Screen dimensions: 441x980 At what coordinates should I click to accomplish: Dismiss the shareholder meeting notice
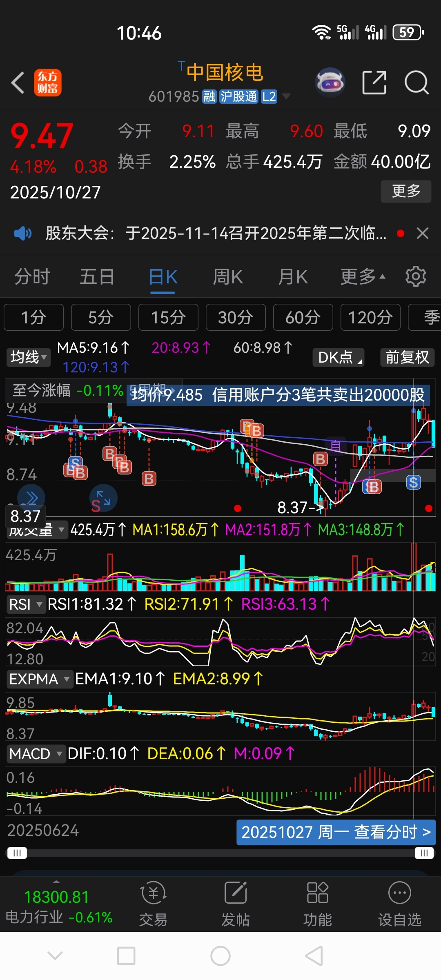coord(423,234)
